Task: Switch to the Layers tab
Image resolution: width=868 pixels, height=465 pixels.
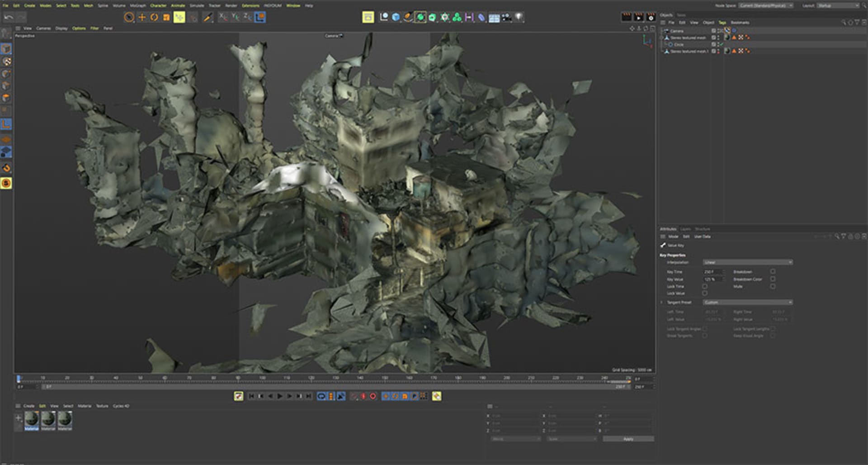Action: click(685, 229)
